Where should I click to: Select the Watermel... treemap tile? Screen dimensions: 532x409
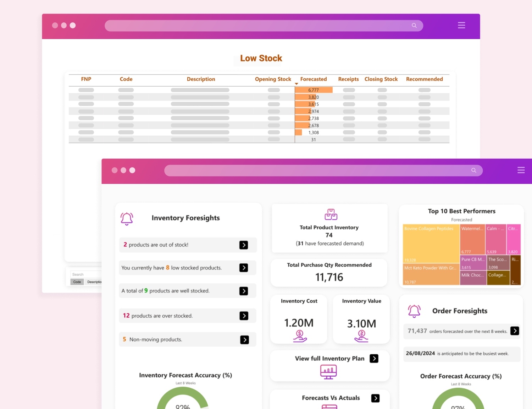tap(472, 240)
